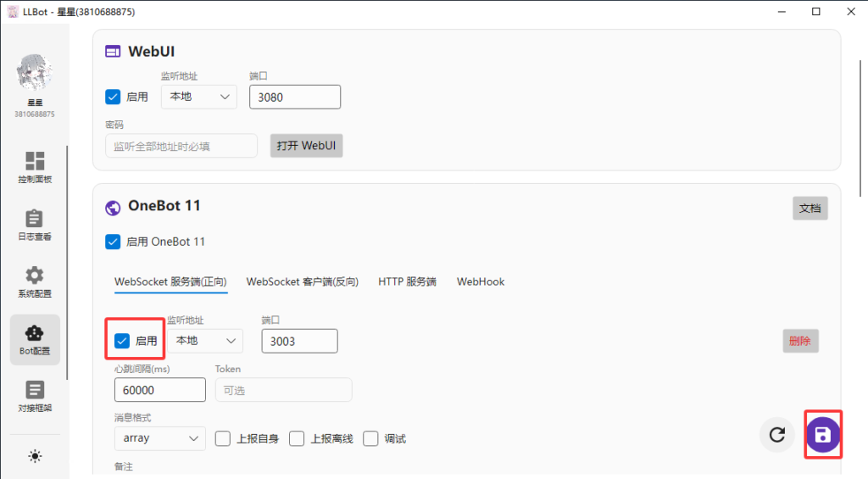Minimize the LLBot window
Viewport: 868px width, 479px height.
click(782, 12)
